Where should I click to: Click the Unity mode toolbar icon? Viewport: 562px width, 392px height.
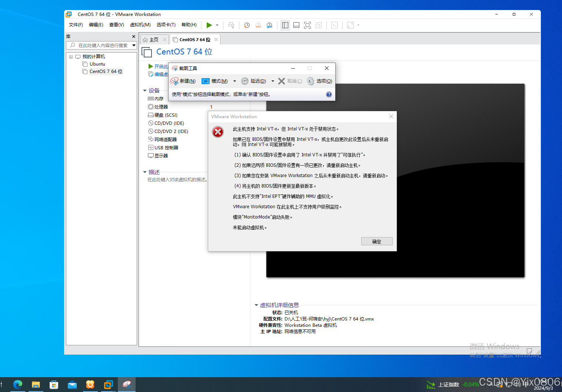[319, 25]
